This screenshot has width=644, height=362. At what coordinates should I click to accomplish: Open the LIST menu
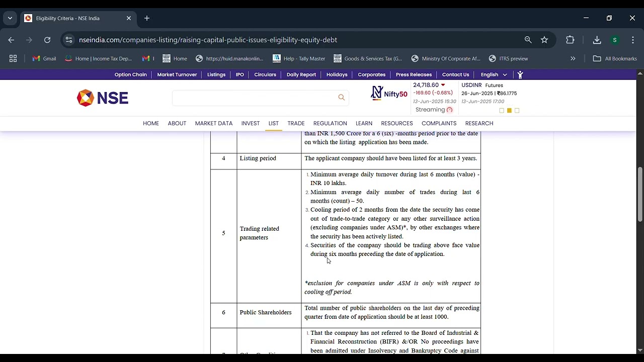pyautogui.click(x=274, y=123)
